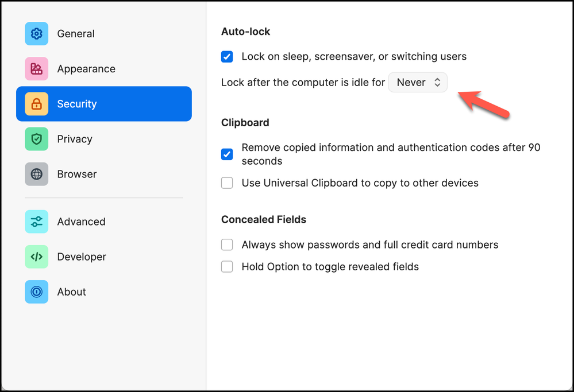Select the General label in sidebar
The height and width of the screenshot is (392, 574).
click(x=76, y=34)
